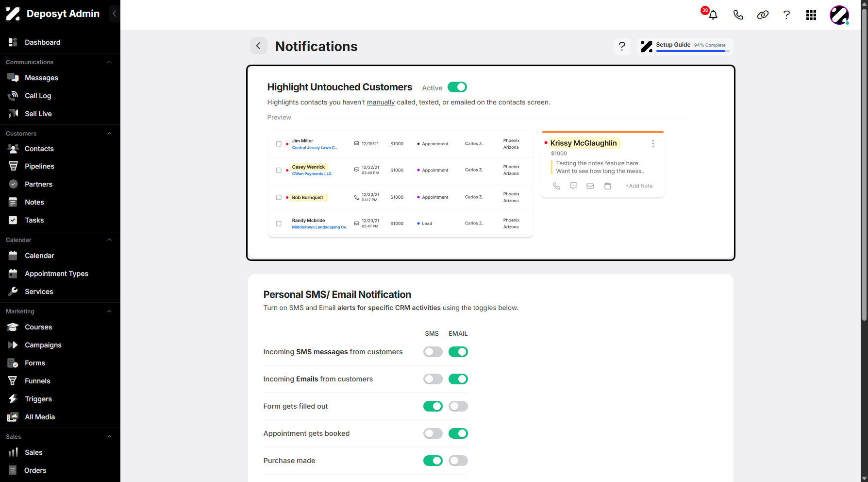Collapse the Communications sidebar section

(109, 62)
